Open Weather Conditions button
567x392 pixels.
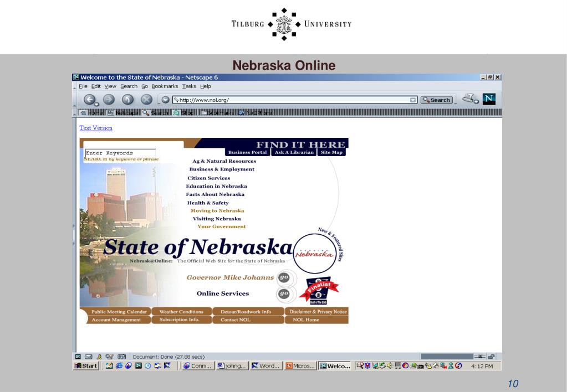click(x=181, y=312)
